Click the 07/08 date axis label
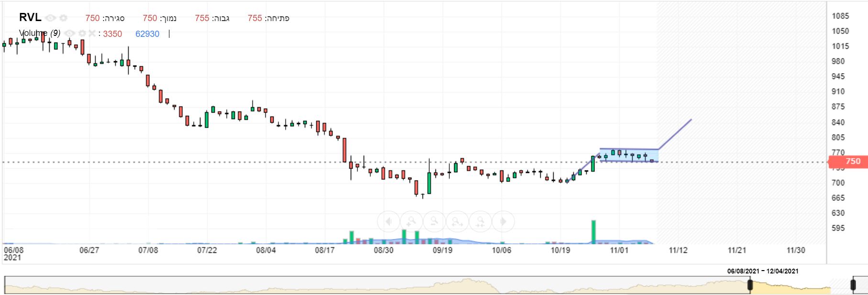Viewport: 868px width, 295px height. [x=148, y=250]
